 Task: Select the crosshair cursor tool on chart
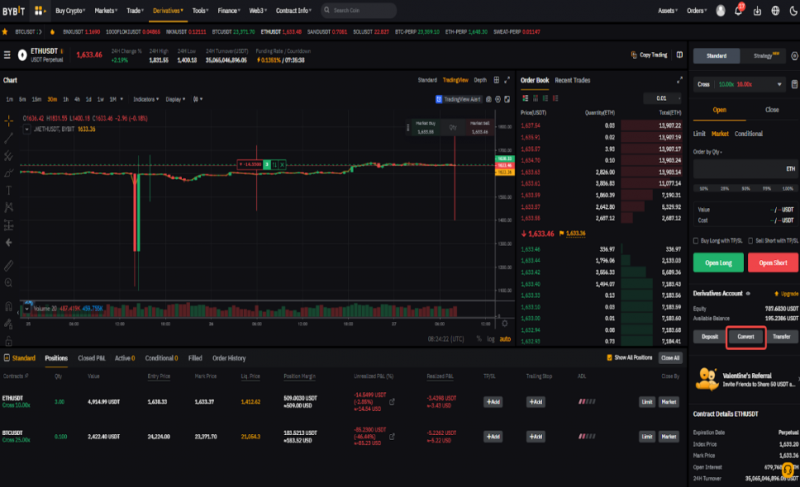coord(9,120)
